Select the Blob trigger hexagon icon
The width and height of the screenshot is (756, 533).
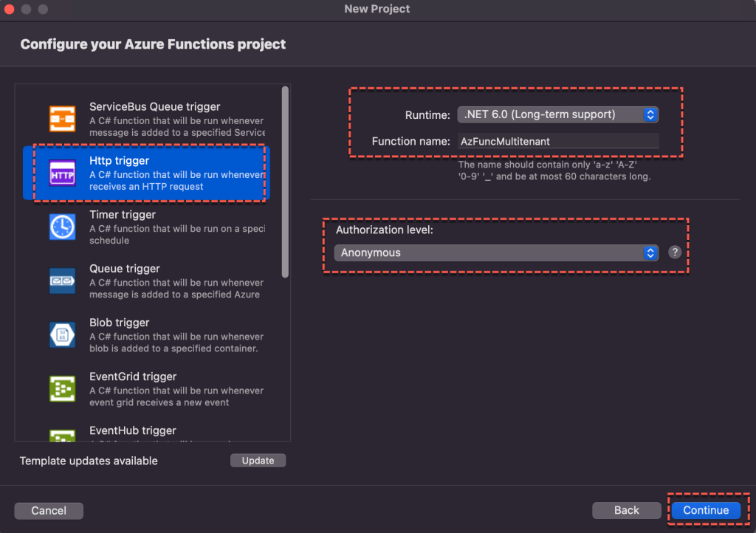click(62, 334)
